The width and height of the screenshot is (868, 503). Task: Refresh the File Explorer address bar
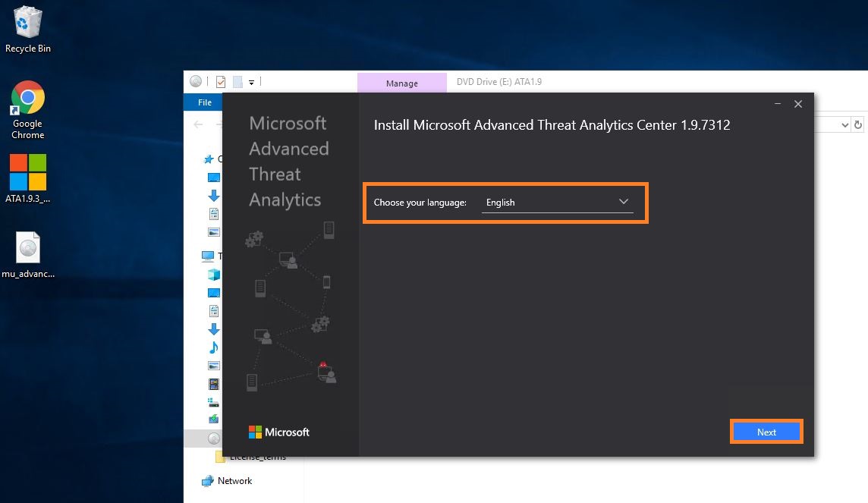tap(858, 124)
